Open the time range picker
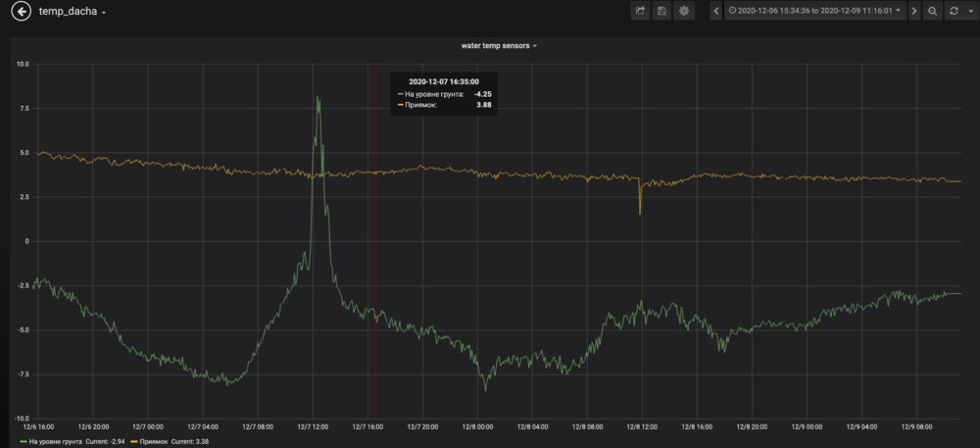 (815, 12)
